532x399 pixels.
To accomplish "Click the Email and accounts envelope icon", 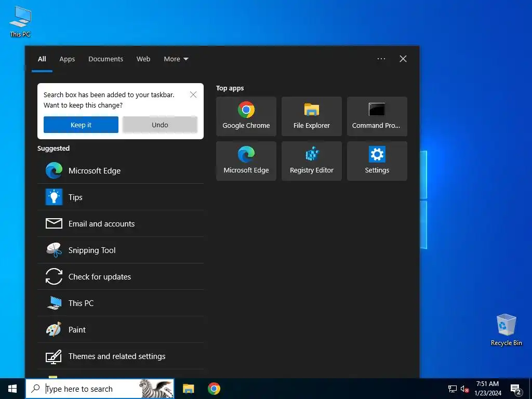I will (x=54, y=223).
